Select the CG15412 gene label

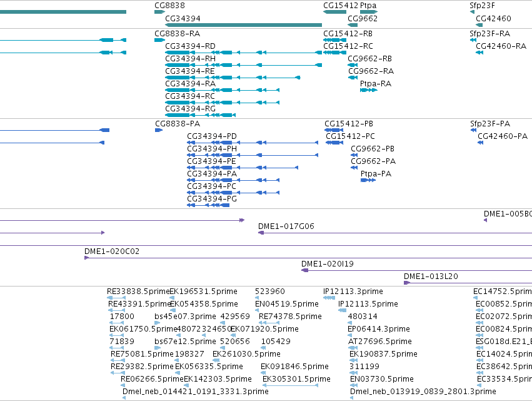(x=340, y=6)
